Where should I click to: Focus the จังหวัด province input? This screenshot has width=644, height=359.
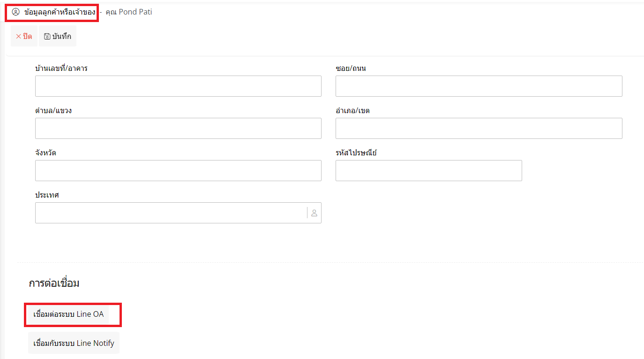click(178, 171)
